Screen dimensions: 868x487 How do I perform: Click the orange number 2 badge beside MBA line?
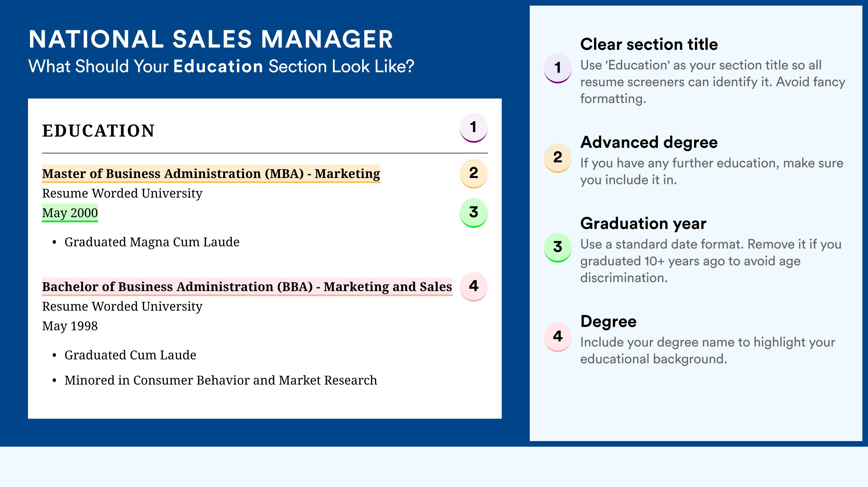coord(473,174)
